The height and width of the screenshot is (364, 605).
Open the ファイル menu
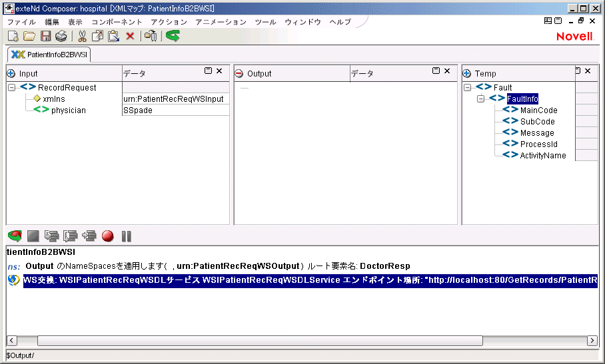21,22
